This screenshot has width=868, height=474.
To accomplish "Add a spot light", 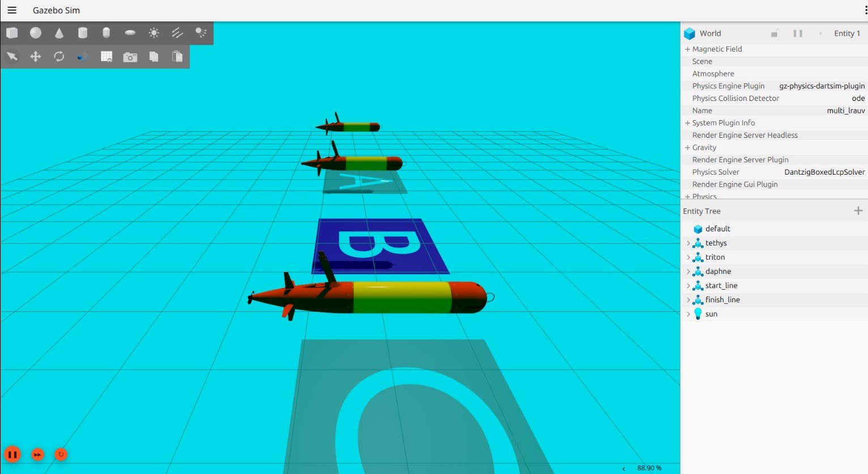I will 201,33.
